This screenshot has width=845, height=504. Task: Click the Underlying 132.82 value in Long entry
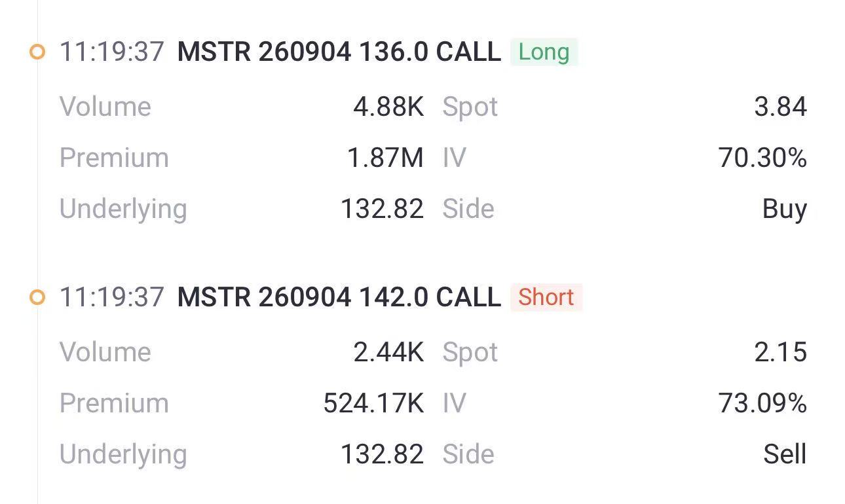pyautogui.click(x=382, y=209)
